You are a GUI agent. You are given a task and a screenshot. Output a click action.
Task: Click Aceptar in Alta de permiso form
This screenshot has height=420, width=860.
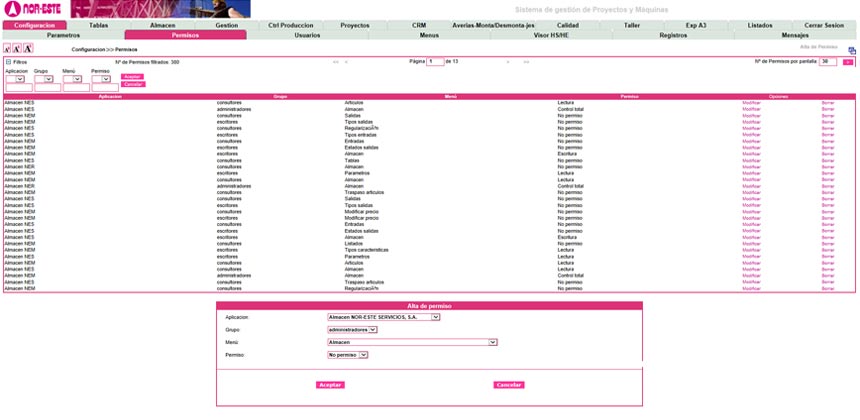coord(330,385)
